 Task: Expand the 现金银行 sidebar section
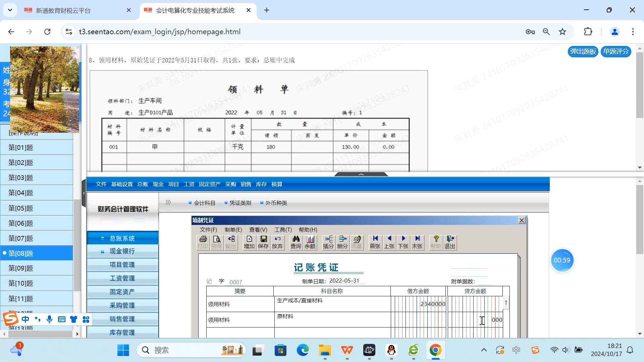point(122,251)
